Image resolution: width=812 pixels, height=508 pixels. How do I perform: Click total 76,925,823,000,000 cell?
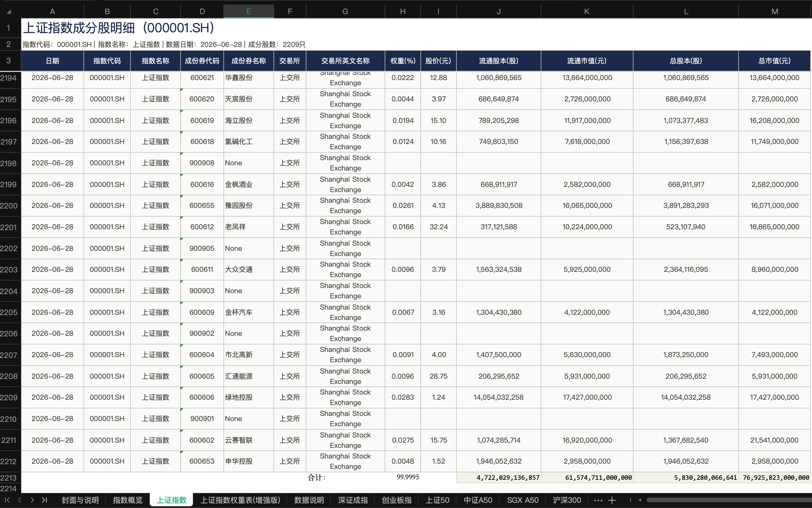click(x=775, y=478)
